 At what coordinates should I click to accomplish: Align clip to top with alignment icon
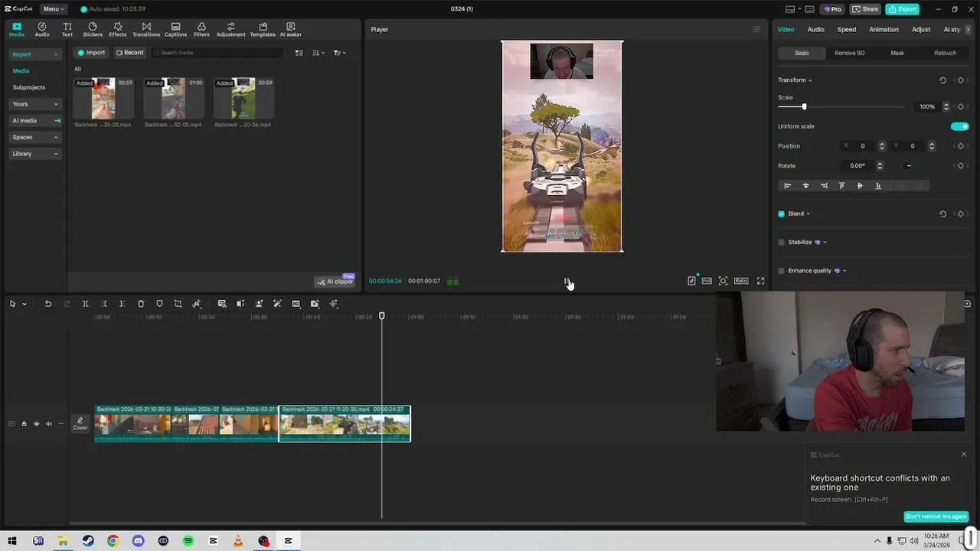[841, 185]
